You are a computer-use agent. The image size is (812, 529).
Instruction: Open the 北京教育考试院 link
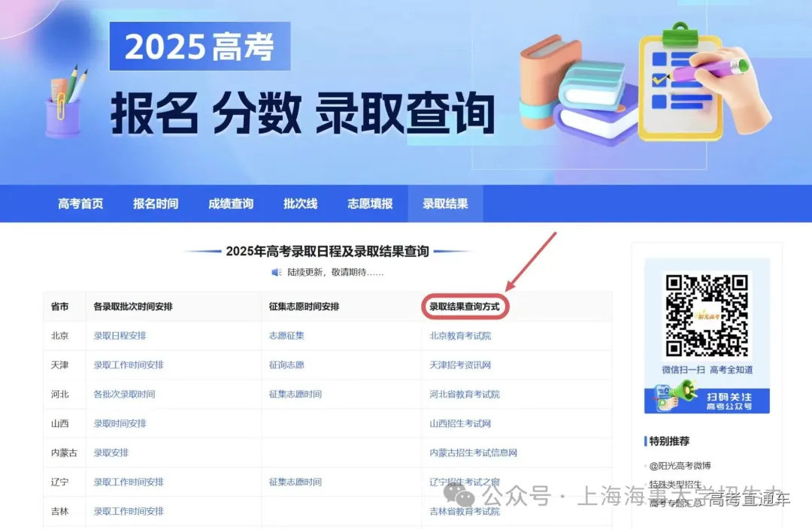tap(459, 335)
